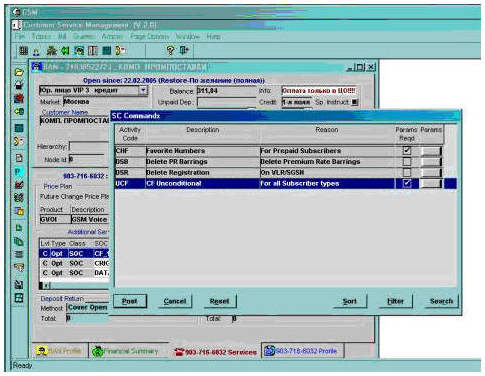Click the Node Id field

click(x=87, y=159)
